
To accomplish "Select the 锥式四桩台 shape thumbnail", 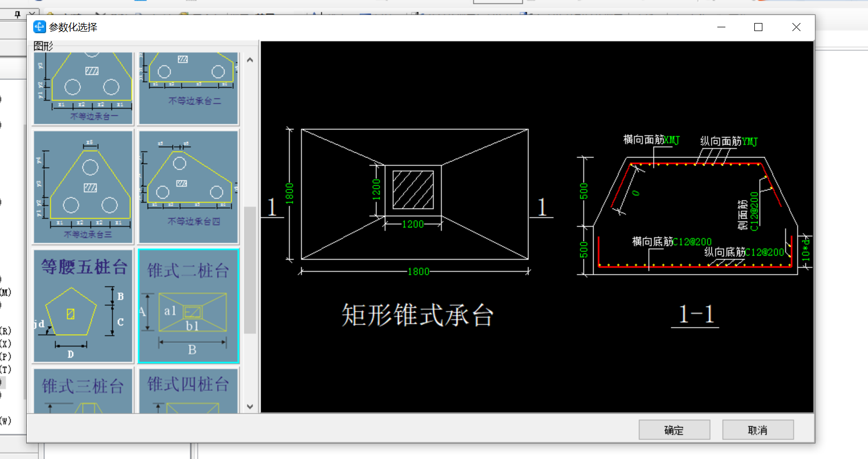I will coord(188,390).
